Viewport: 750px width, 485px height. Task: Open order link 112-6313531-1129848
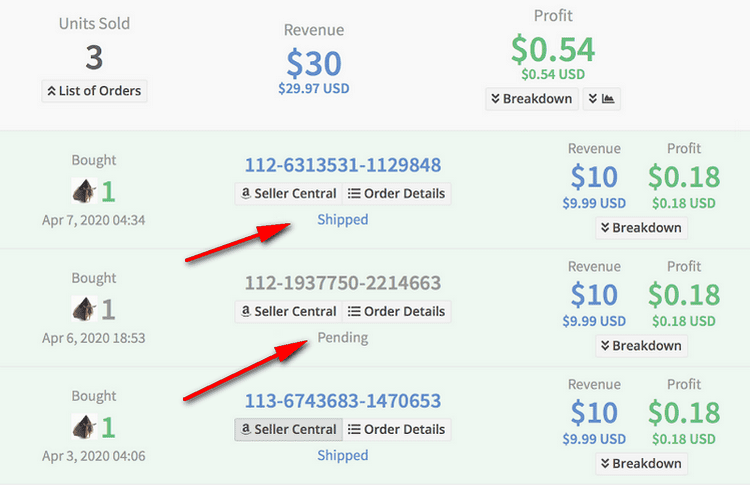[x=342, y=165]
